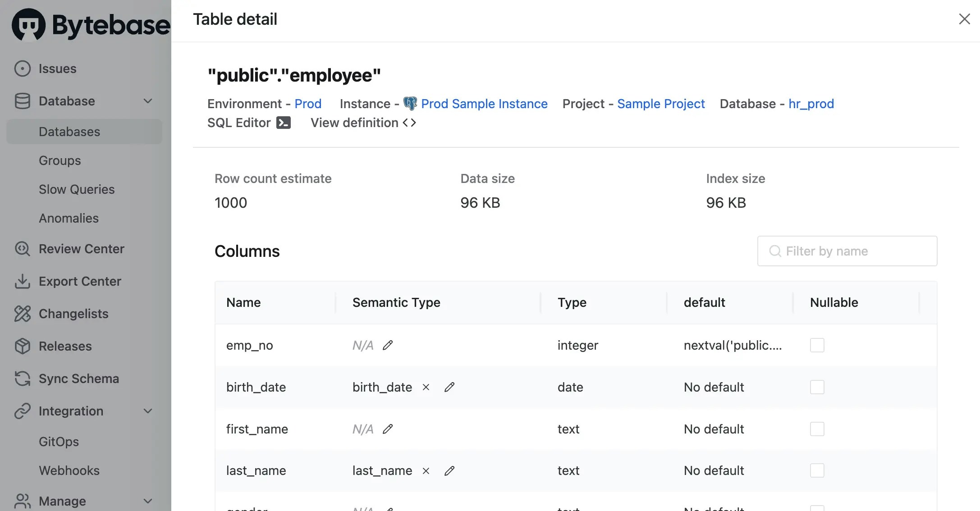Open the Prod Sample Instance link
Screen dimensions: 980x511
[484, 104]
